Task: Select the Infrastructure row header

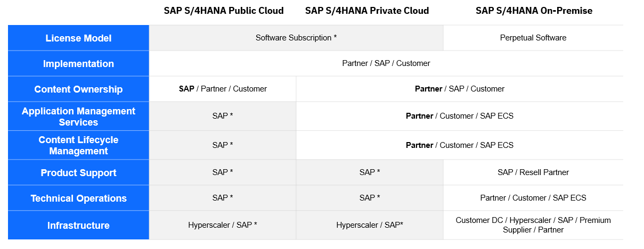Action: point(78,226)
